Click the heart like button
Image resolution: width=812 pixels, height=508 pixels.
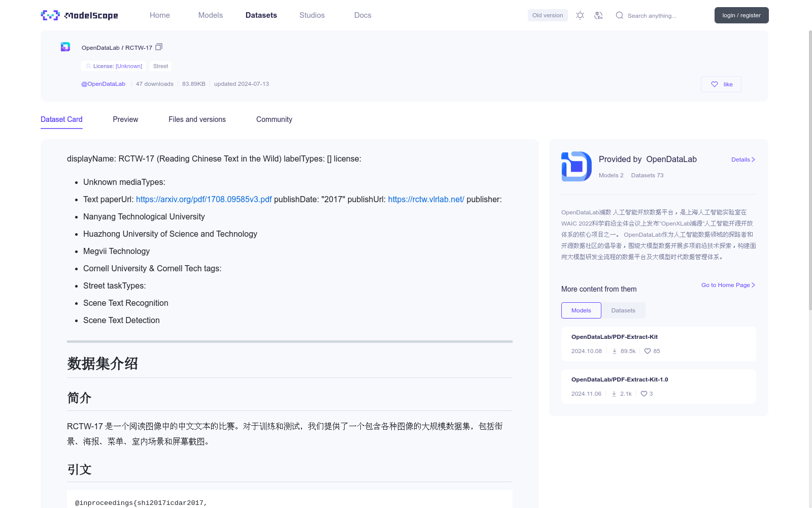(x=721, y=84)
